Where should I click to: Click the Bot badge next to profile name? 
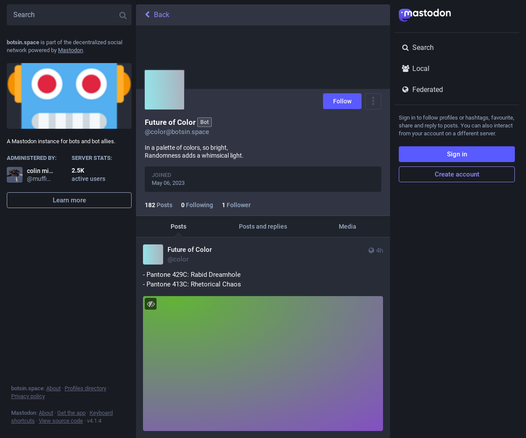(204, 122)
